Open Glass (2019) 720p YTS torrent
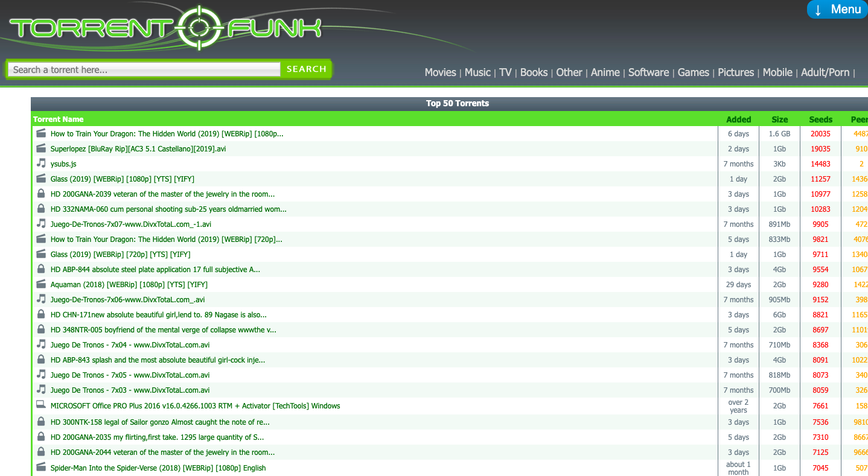868x476 pixels. click(x=121, y=255)
